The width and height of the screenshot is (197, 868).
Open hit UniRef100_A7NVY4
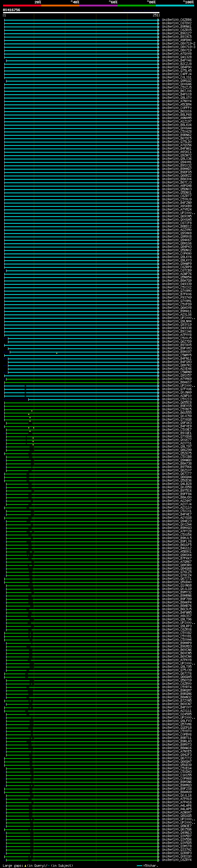(177, 101)
